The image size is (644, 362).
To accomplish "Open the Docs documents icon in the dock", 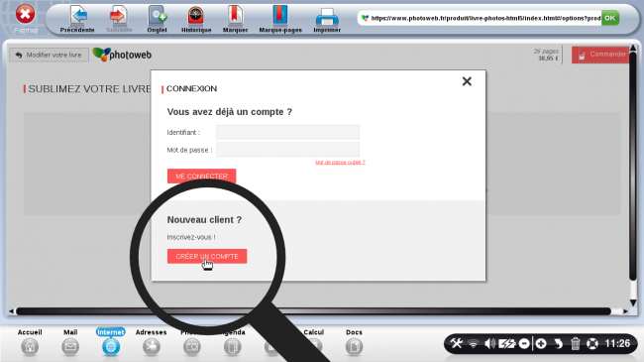I will tap(354, 347).
